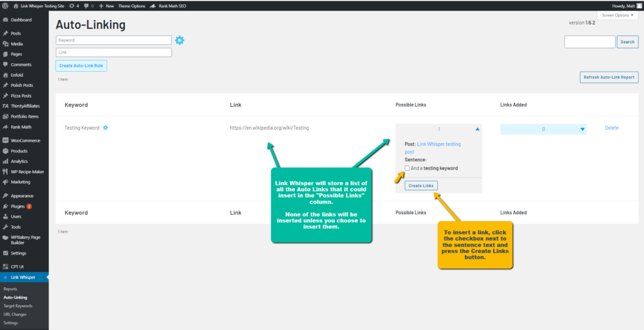Click the small gear next to Testing Keyword
The image size is (644, 330).
coord(105,128)
